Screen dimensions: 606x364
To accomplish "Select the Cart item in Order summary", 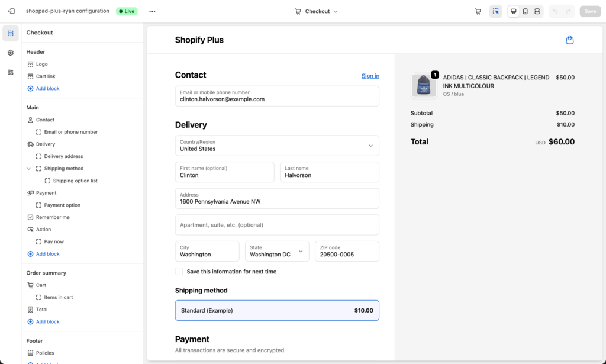I will [41, 285].
